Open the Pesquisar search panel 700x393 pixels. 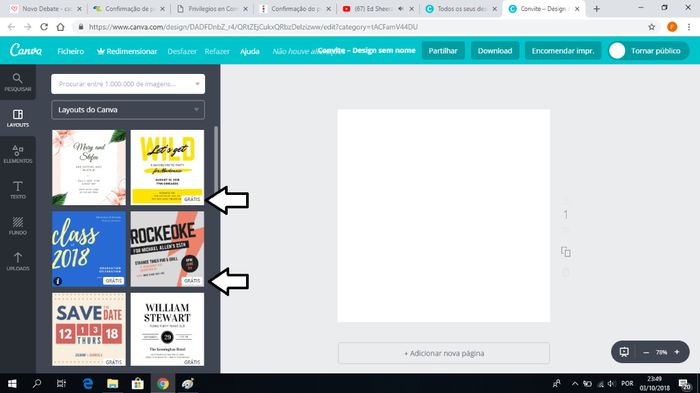point(17,83)
